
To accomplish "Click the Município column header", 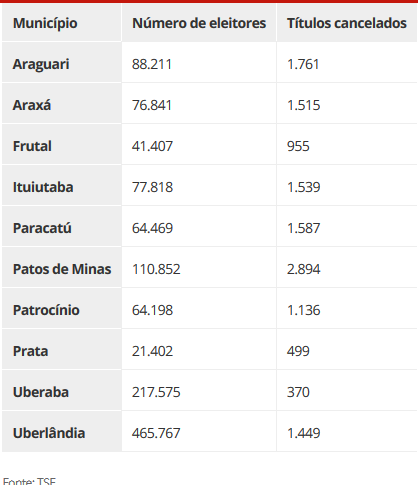I will [62, 23].
